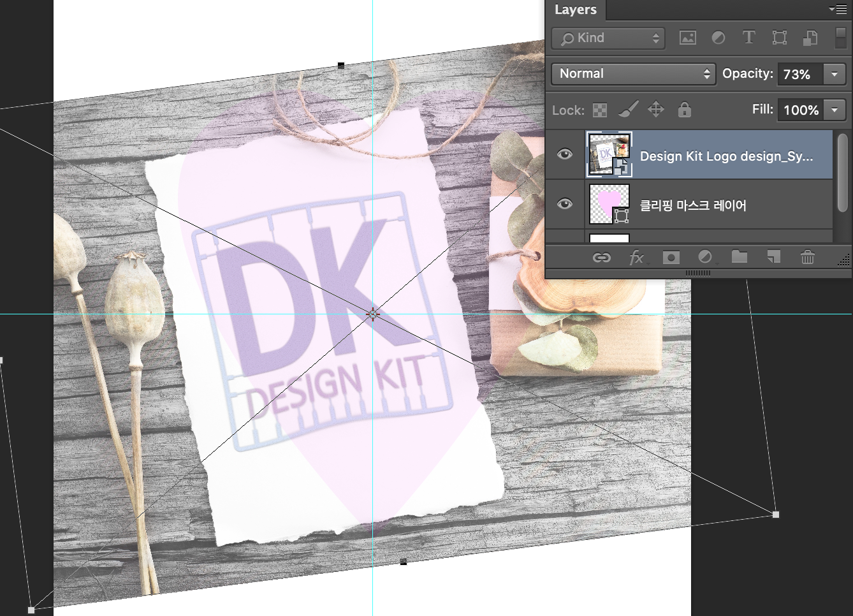Create new fill or adjustment layer
The height and width of the screenshot is (616, 853).
[x=705, y=257]
